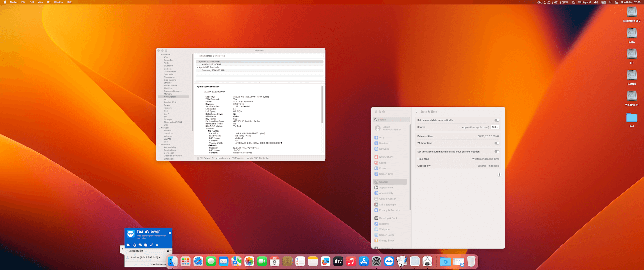Select the Doc folder on desktop
The height and width of the screenshot is (270, 644).
632,120
